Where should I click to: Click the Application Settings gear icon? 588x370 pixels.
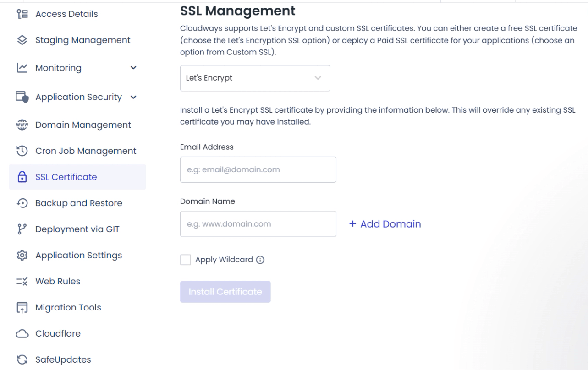pos(22,255)
